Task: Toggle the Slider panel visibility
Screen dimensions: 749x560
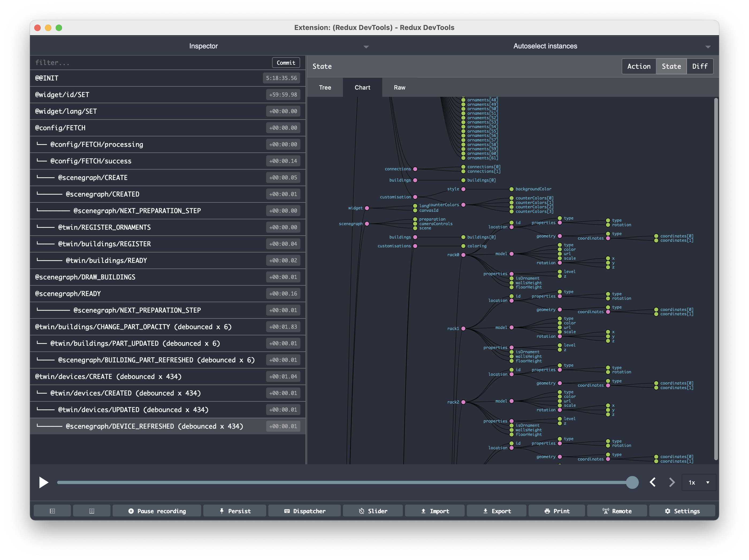Action: 373,511
